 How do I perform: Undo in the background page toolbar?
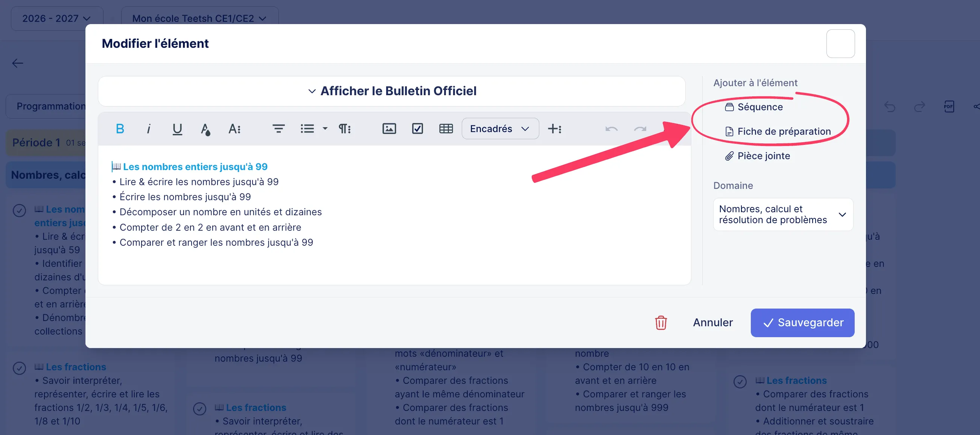(890, 106)
